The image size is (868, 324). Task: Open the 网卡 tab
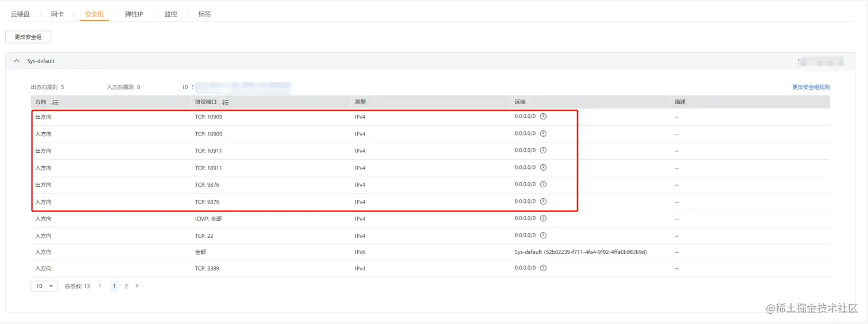click(57, 14)
